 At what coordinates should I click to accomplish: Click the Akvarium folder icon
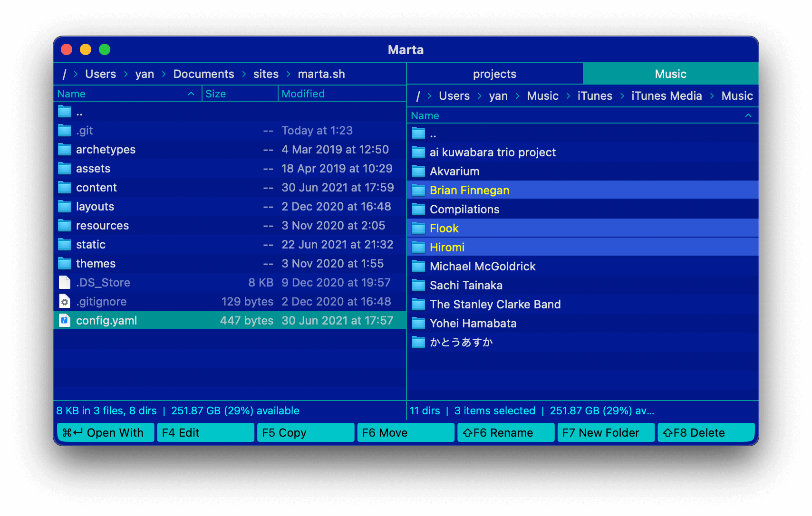click(418, 172)
